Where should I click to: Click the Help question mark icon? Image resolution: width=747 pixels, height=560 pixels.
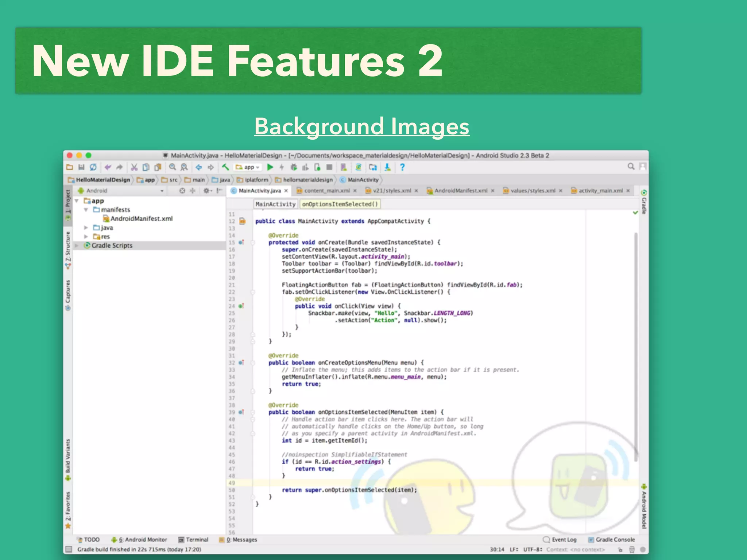click(x=402, y=167)
